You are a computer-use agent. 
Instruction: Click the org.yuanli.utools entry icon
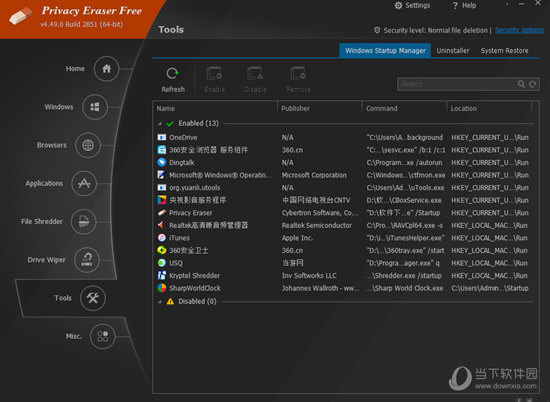[x=162, y=188]
